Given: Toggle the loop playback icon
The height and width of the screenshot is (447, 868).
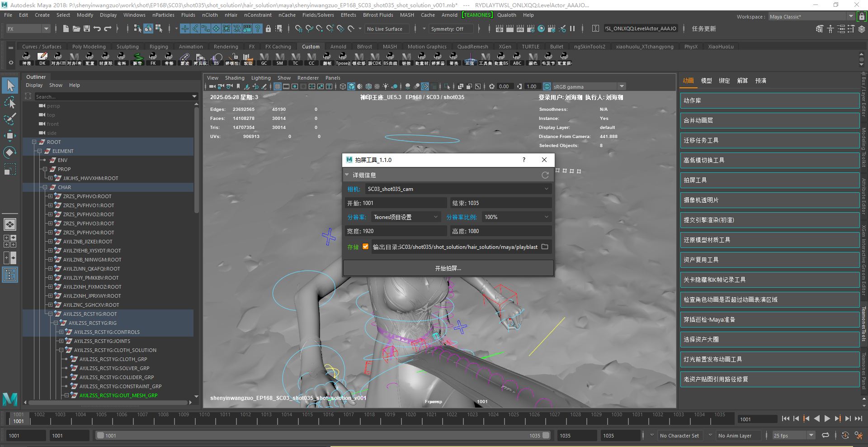Looking at the screenshot, I should tap(826, 436).
